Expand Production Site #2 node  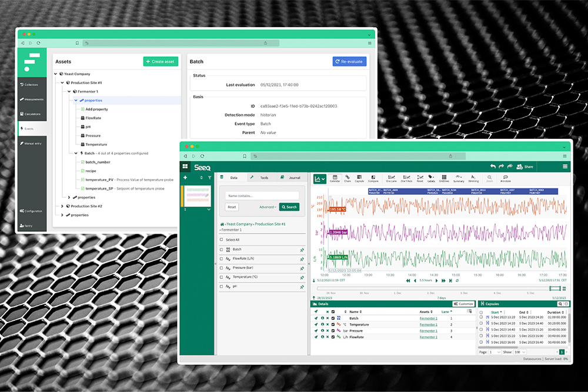pyautogui.click(x=63, y=206)
